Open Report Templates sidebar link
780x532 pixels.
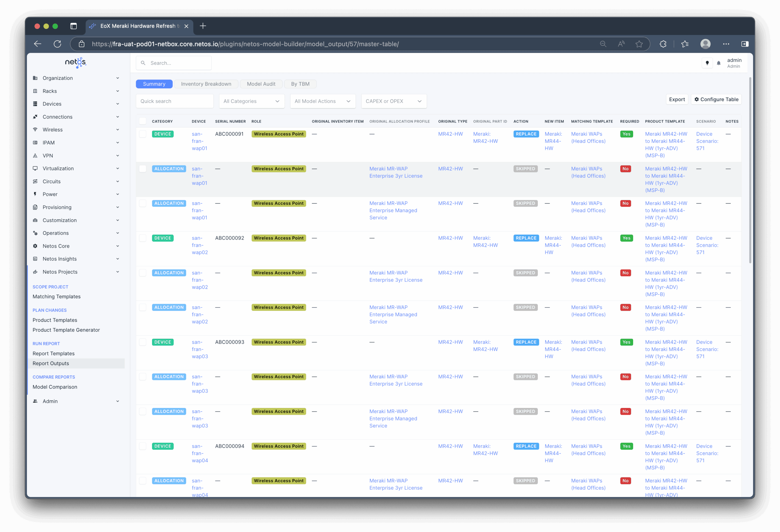coord(53,353)
